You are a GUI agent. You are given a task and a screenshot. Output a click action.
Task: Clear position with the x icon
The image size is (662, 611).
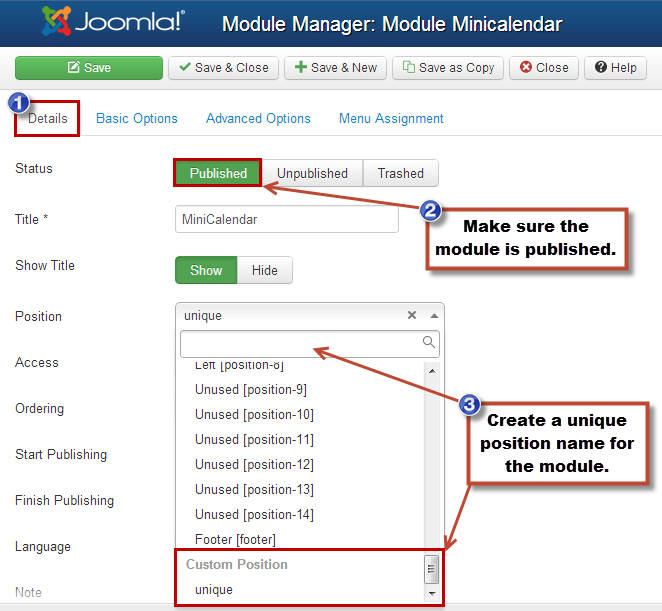click(412, 315)
